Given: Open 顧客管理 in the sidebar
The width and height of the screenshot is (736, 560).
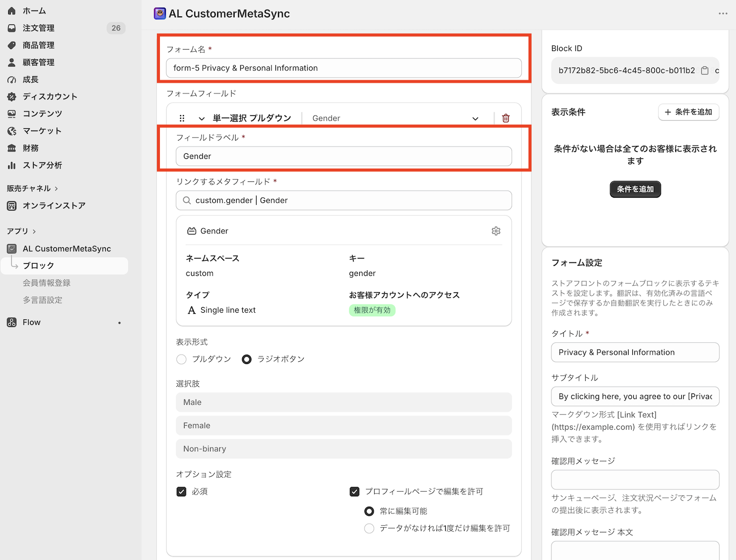Looking at the screenshot, I should pos(38,62).
